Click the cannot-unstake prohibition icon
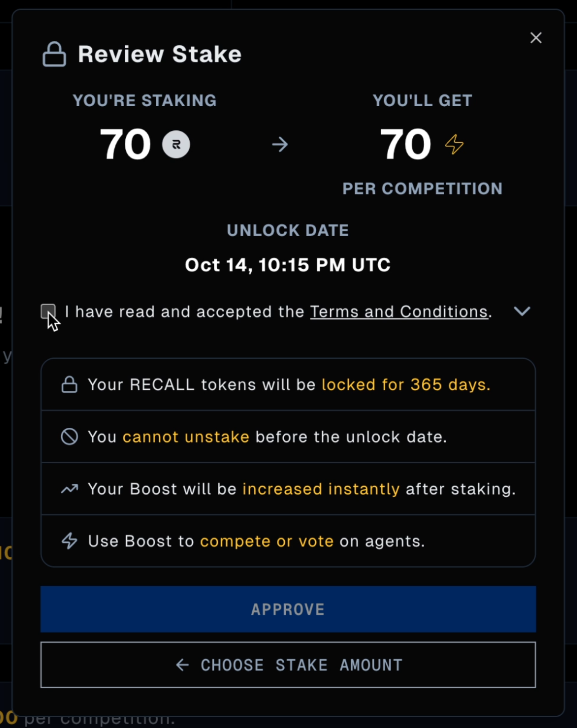 click(x=69, y=437)
